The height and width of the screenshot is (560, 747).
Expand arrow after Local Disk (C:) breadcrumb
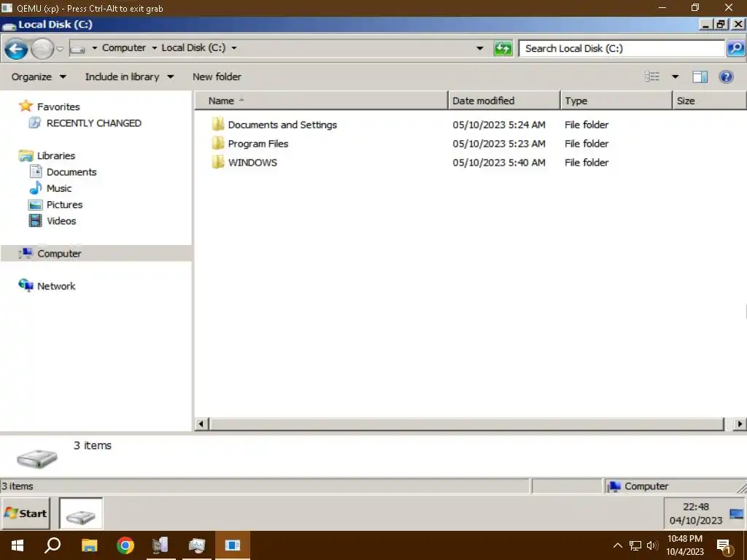point(234,48)
